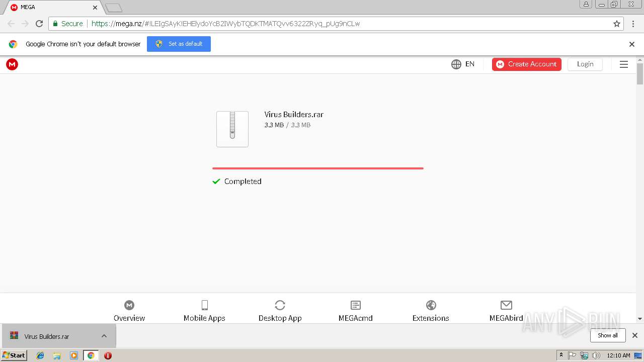Screen dimensions: 644x362
Task: Click the Create Account button
Action: [527, 64]
